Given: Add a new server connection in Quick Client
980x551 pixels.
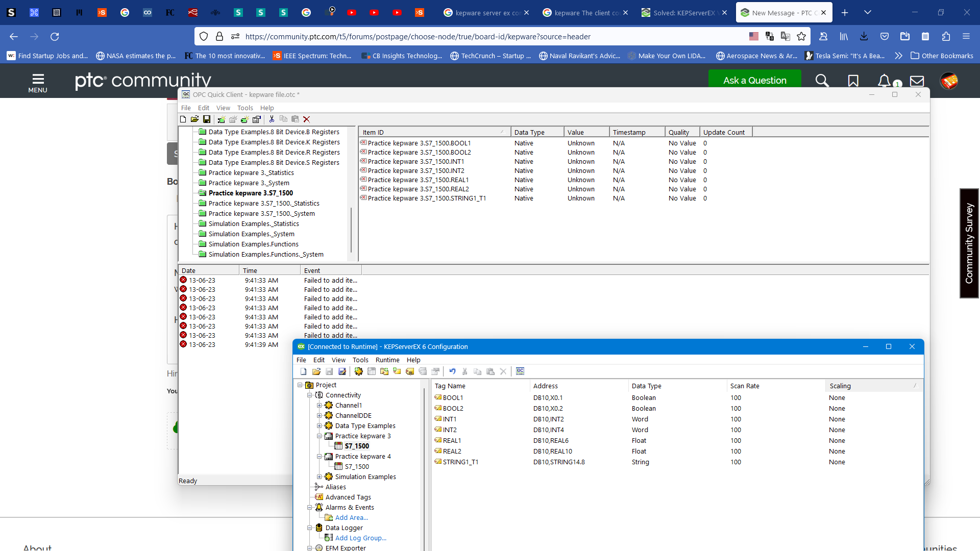Looking at the screenshot, I should click(220, 119).
